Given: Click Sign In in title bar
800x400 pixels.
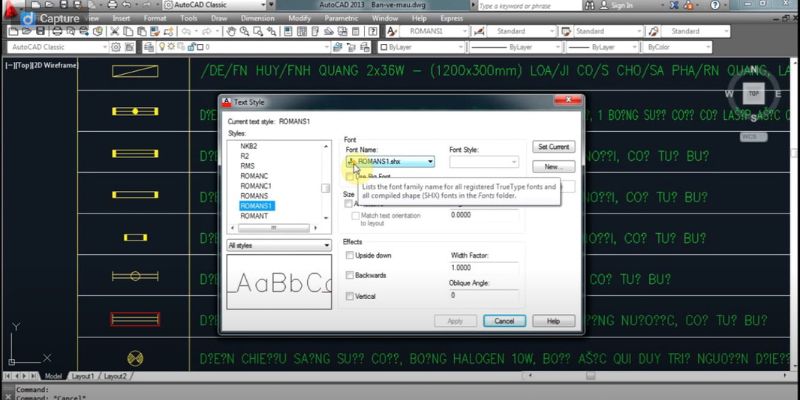Looking at the screenshot, I should pyautogui.click(x=622, y=5).
